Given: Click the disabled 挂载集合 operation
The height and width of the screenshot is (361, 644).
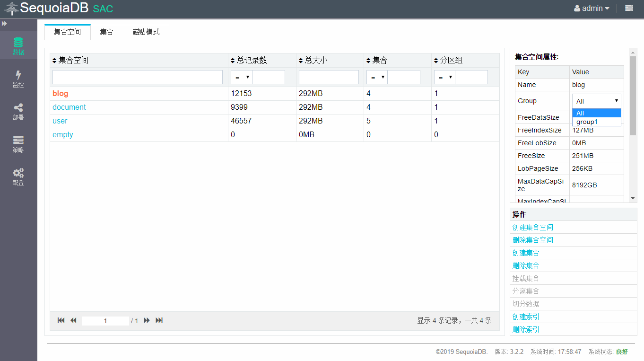Looking at the screenshot, I should click(526, 278).
